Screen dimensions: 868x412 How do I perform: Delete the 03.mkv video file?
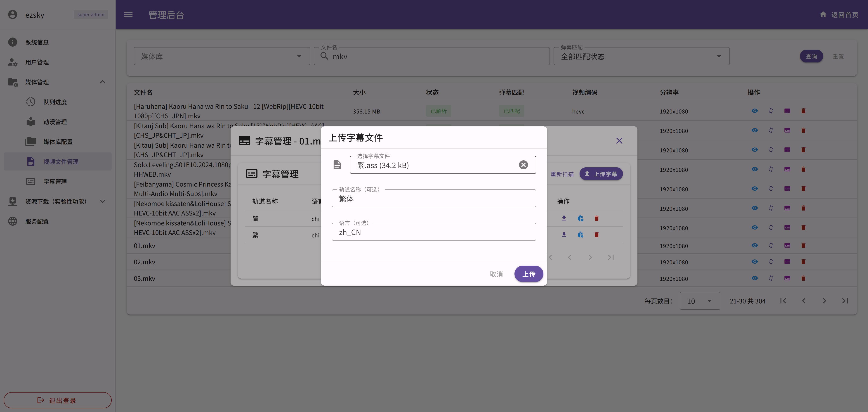803,278
